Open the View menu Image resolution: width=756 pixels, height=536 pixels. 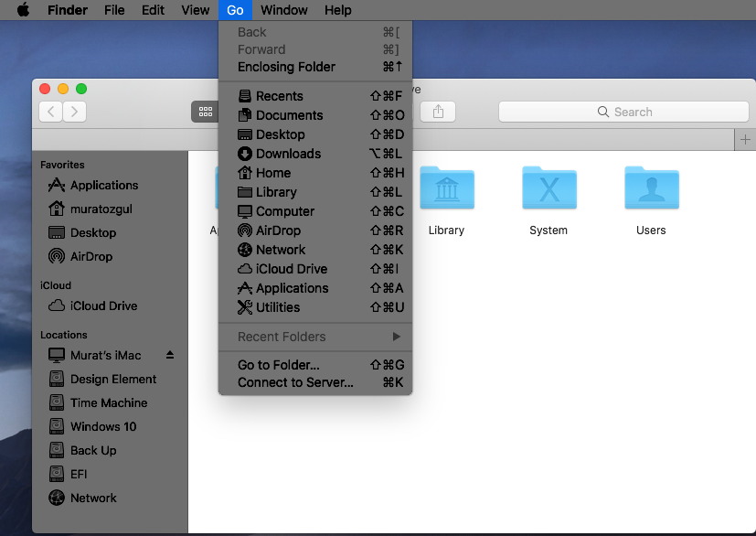(196, 10)
